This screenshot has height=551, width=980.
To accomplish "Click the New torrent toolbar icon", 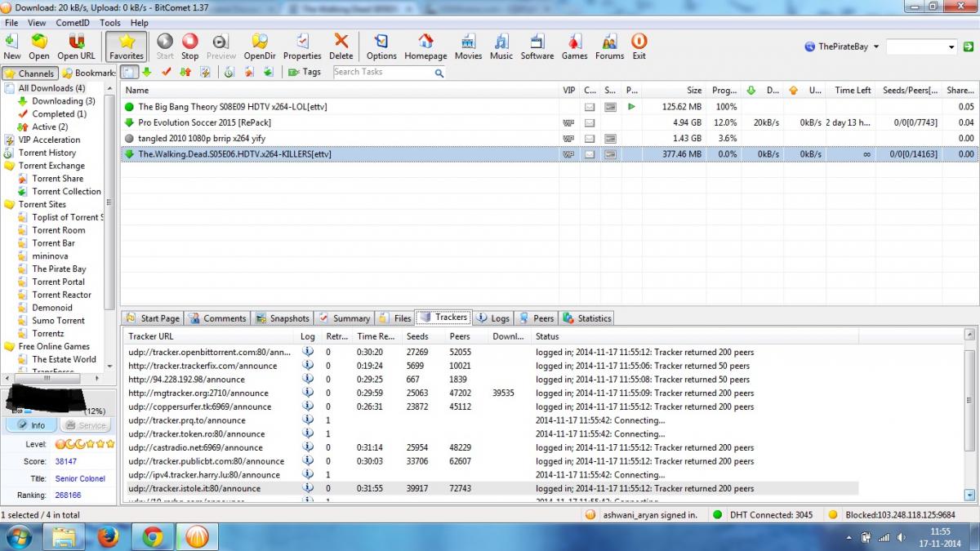I will pos(12,47).
